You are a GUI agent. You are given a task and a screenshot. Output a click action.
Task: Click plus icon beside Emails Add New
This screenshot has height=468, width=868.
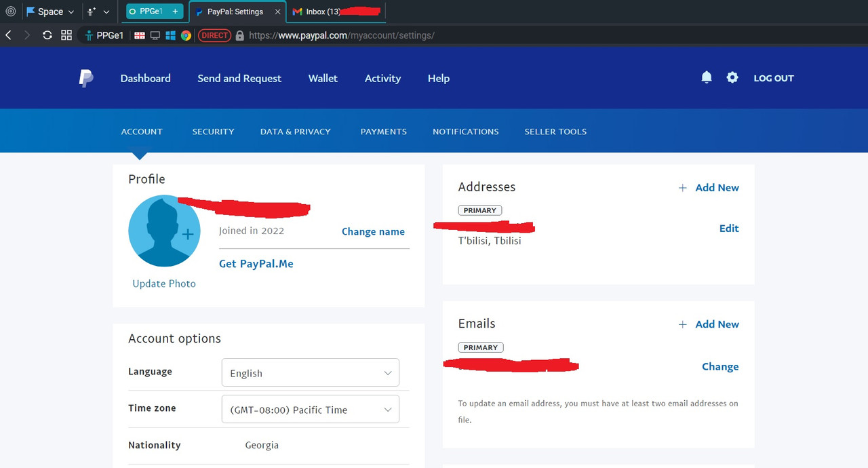click(x=683, y=325)
